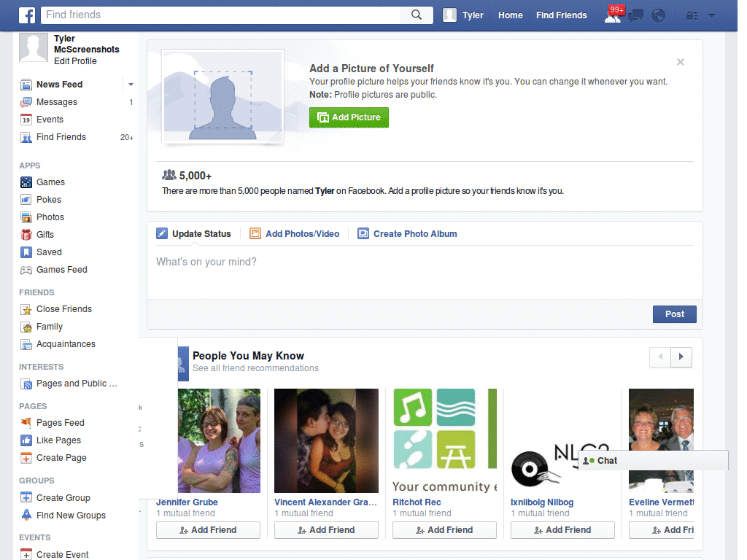
Task: Expand the account menu arrow in top bar
Action: [712, 16]
